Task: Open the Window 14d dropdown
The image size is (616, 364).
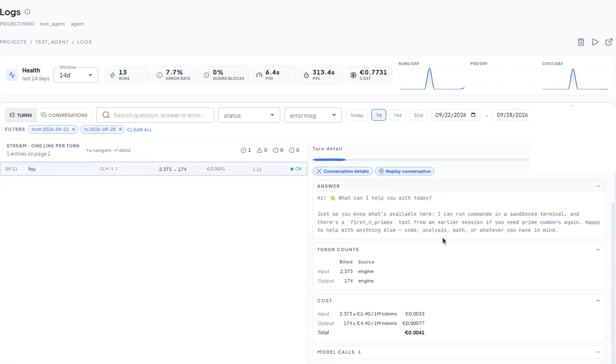Action: pyautogui.click(x=76, y=75)
